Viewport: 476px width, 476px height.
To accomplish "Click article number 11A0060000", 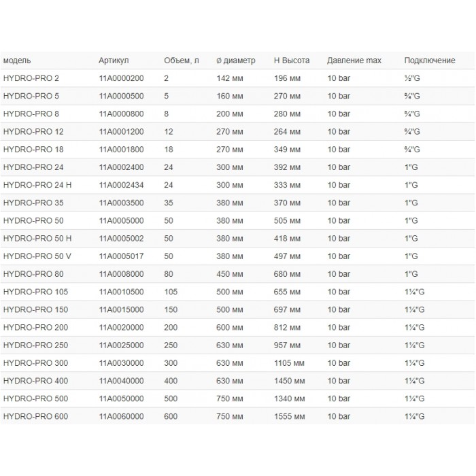I will pos(122,416).
